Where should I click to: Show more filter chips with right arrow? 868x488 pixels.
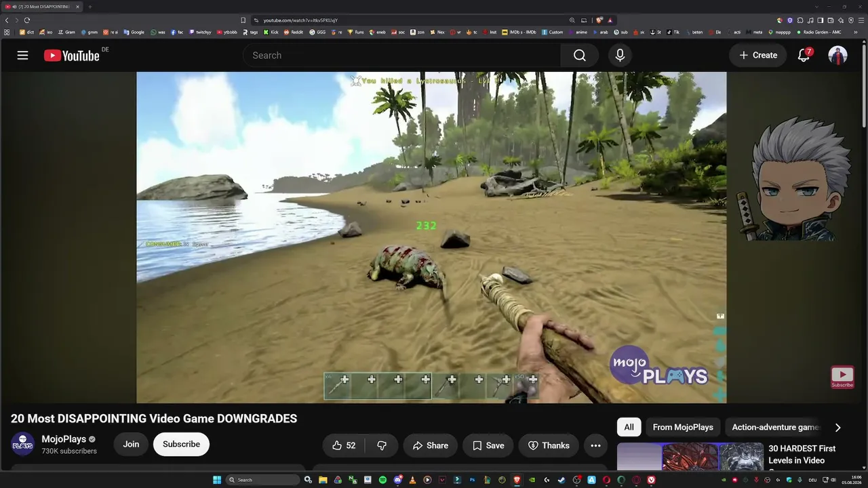[837, 427]
